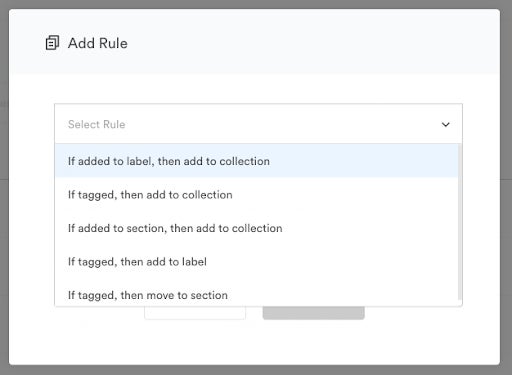Click the Add Rule document icon
Screen dimensions: 512x375
pos(52,43)
